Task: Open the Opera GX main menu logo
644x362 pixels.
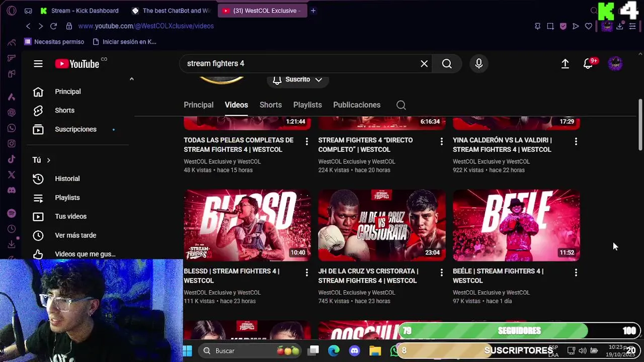Action: [x=12, y=11]
